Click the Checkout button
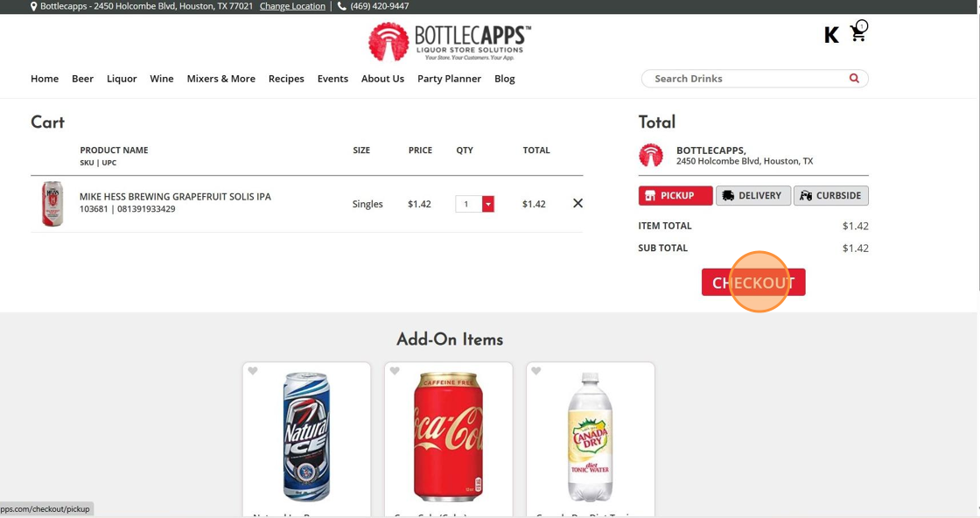Viewport: 980px width, 518px height. pos(753,283)
